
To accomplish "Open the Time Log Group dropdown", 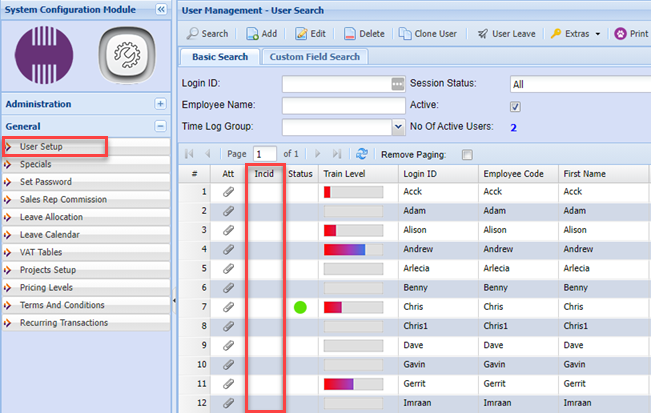I will [397, 127].
